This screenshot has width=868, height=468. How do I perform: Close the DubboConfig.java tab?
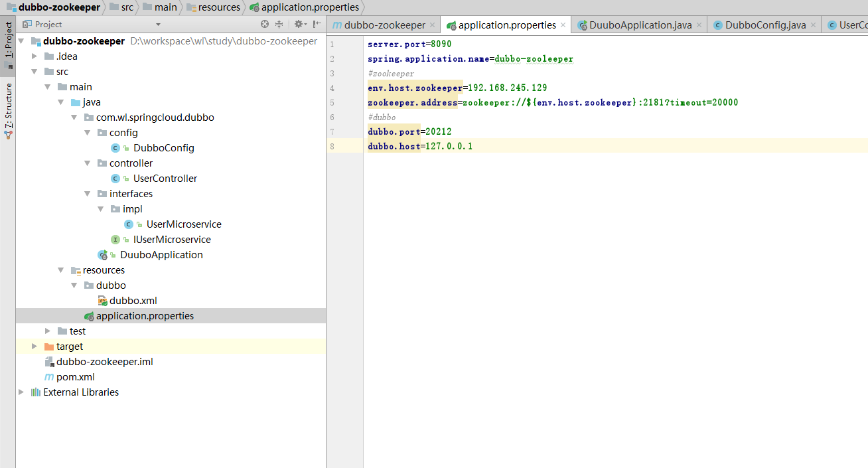point(813,25)
